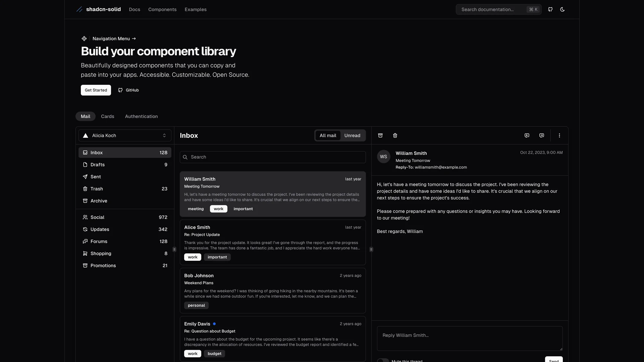Archive the selected email thread

(x=380, y=135)
